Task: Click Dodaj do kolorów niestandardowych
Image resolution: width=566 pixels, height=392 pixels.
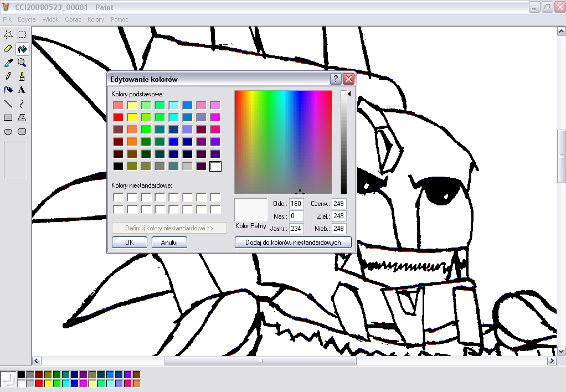Action: (292, 242)
